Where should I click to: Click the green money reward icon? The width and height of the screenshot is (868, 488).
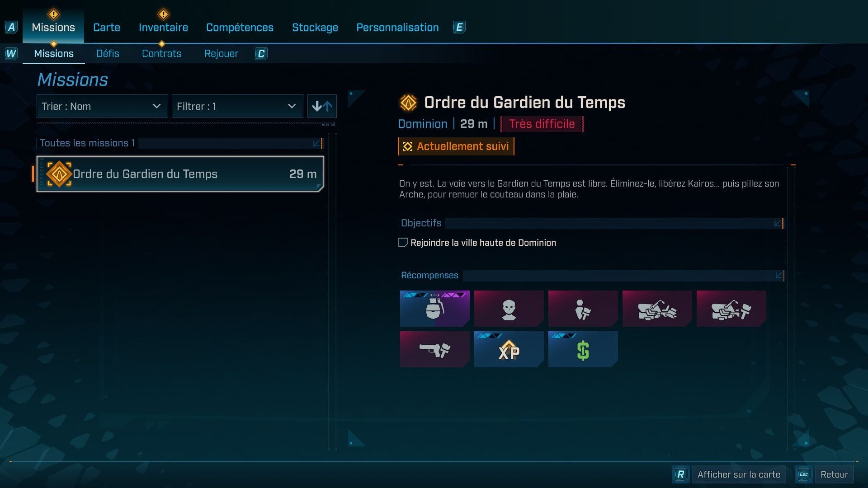pyautogui.click(x=583, y=349)
